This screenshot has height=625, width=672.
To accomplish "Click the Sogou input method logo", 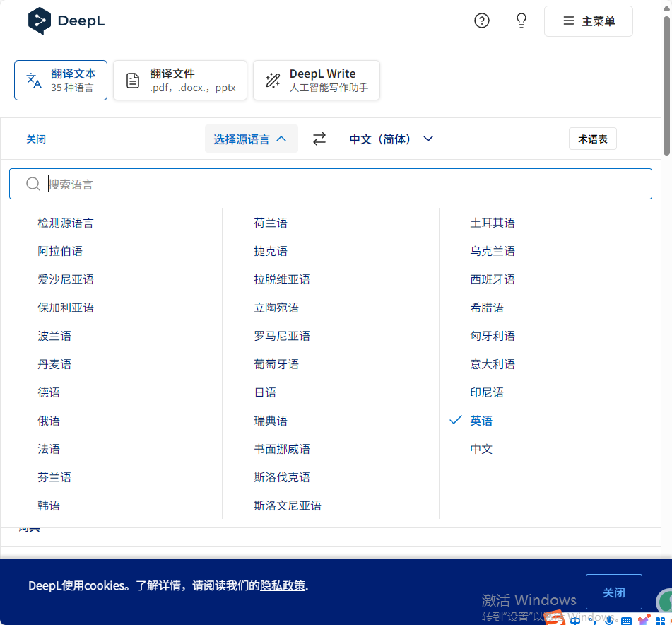I will click(x=554, y=619).
